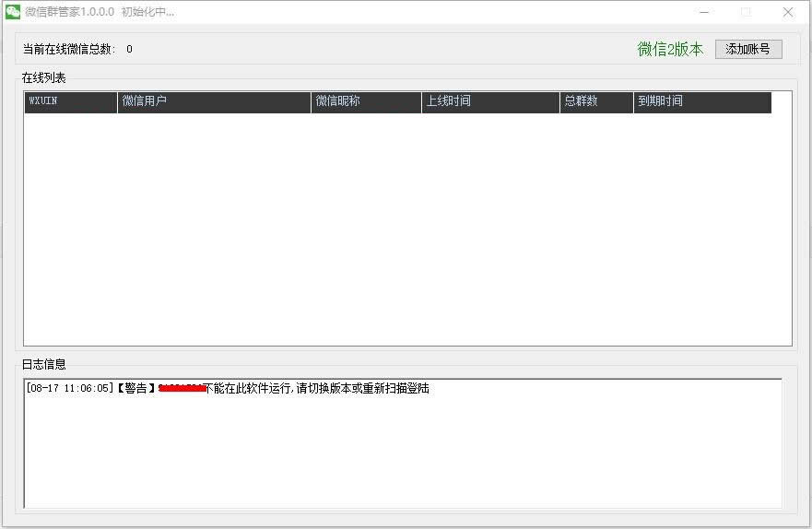Click the 总群数 column header
Image resolution: width=812 pixels, height=529 pixels.
[x=596, y=101]
